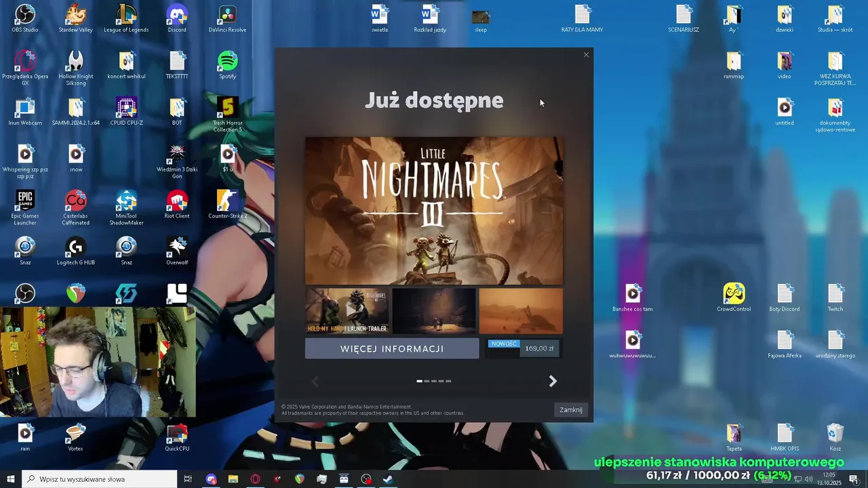Image resolution: width=868 pixels, height=488 pixels.
Task: Select the League of Legends desktop icon
Action: click(126, 18)
